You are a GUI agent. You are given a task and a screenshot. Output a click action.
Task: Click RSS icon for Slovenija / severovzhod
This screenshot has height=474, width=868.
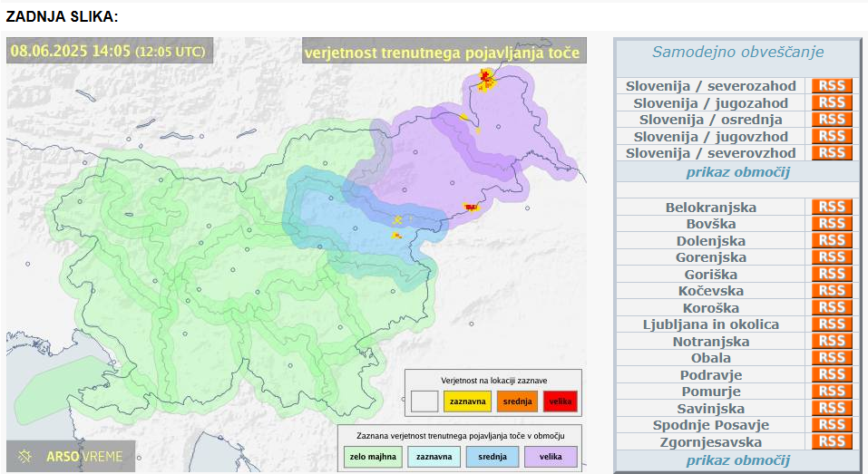(831, 153)
